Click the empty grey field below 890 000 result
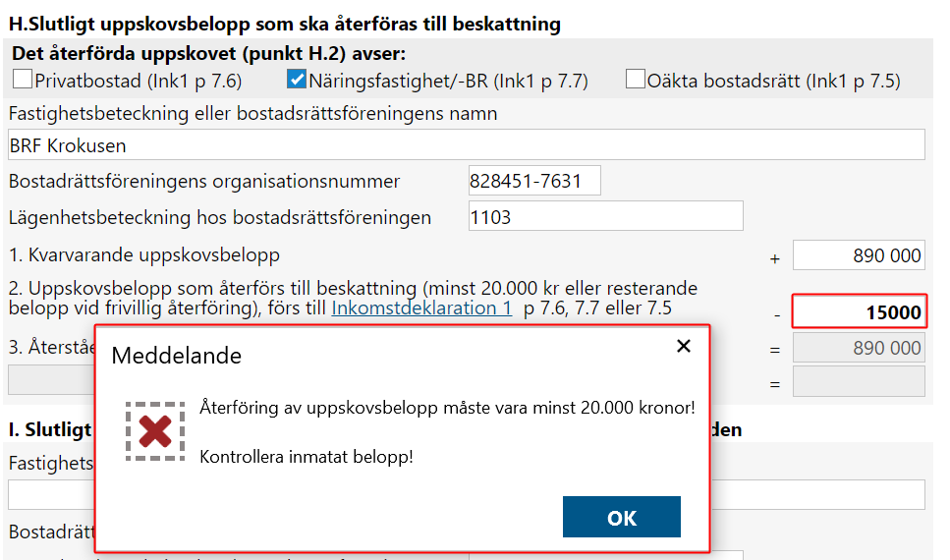 pyautogui.click(x=859, y=381)
